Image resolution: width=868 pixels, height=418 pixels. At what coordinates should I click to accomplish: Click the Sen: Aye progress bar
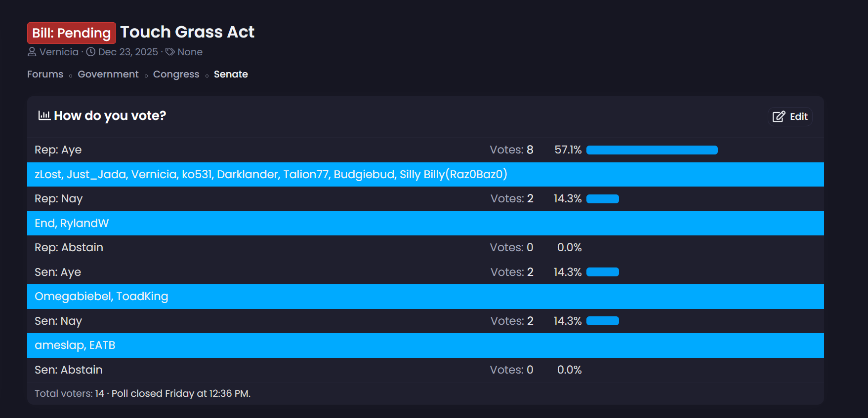click(602, 272)
